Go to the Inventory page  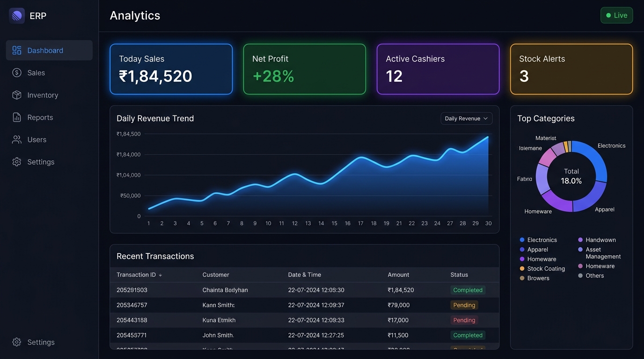49,95
